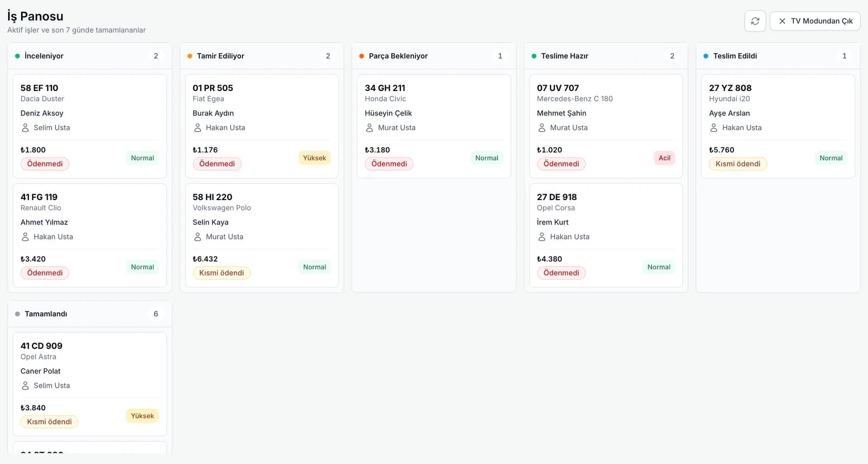Click the Kısmi ödendi badge on 58 HI 220
The width and height of the screenshot is (868, 464).
click(221, 273)
